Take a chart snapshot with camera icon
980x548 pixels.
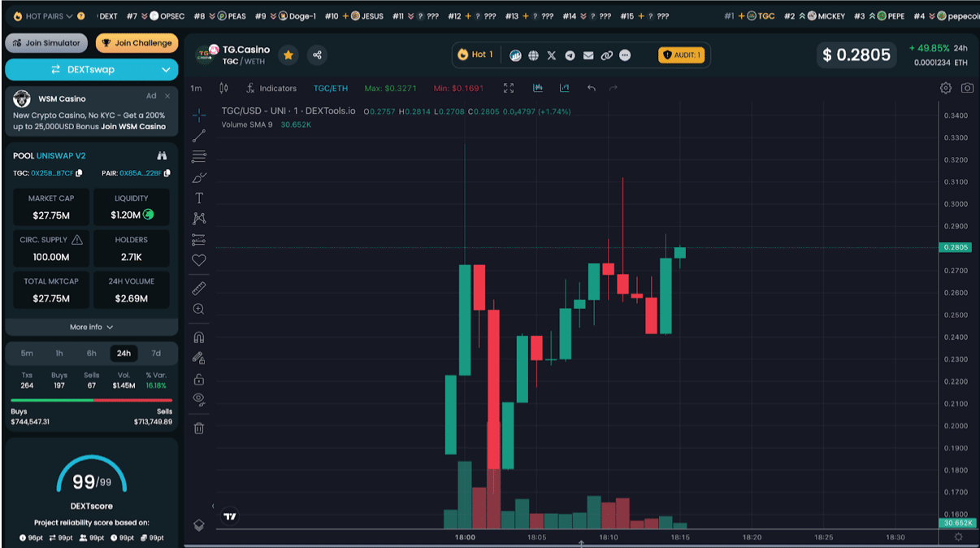pos(967,88)
